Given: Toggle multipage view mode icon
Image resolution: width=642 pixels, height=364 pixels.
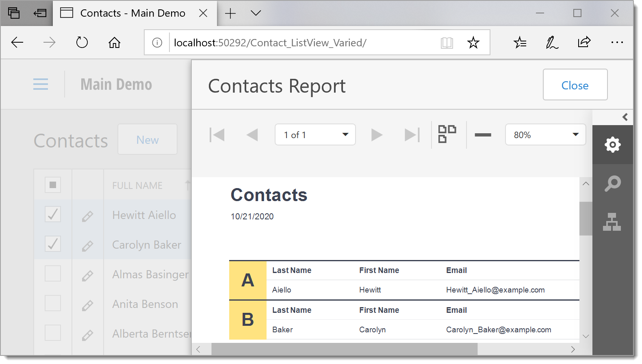Looking at the screenshot, I should coord(447,134).
